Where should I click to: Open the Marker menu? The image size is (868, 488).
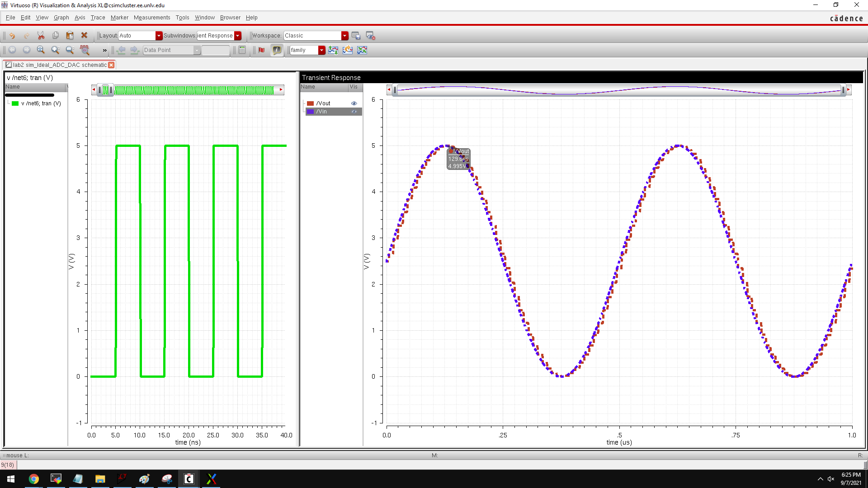click(119, 18)
